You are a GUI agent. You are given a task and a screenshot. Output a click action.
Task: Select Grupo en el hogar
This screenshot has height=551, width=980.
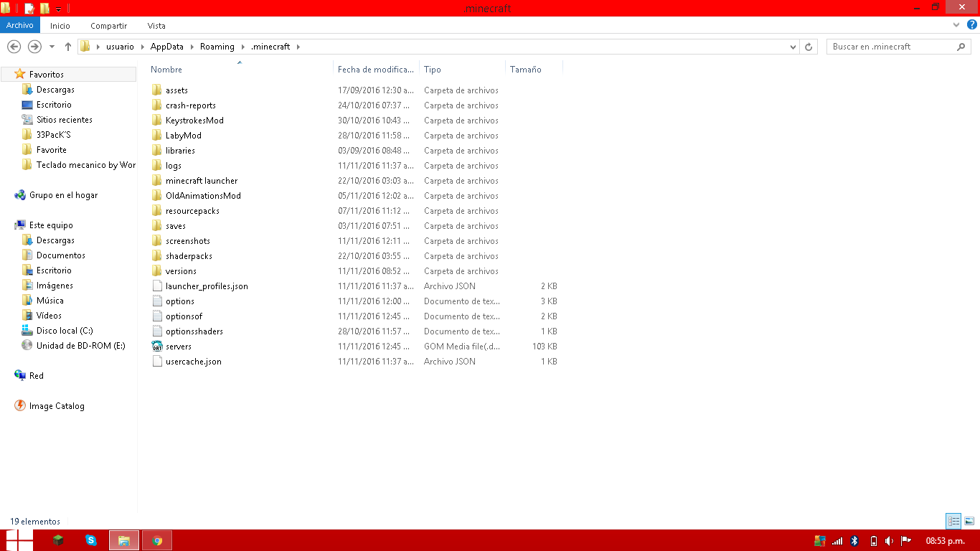tap(63, 195)
